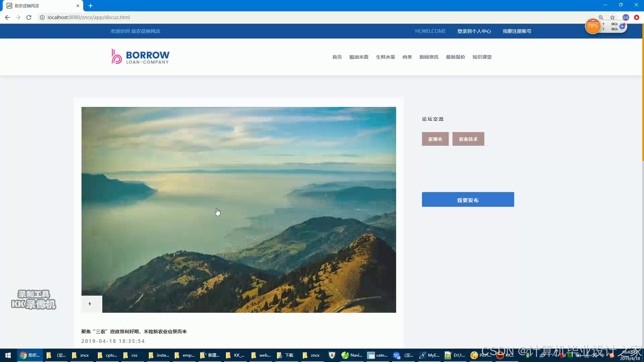Click 欢迎访问 助农促销网店 text
This screenshot has height=362, width=644.
point(136,31)
